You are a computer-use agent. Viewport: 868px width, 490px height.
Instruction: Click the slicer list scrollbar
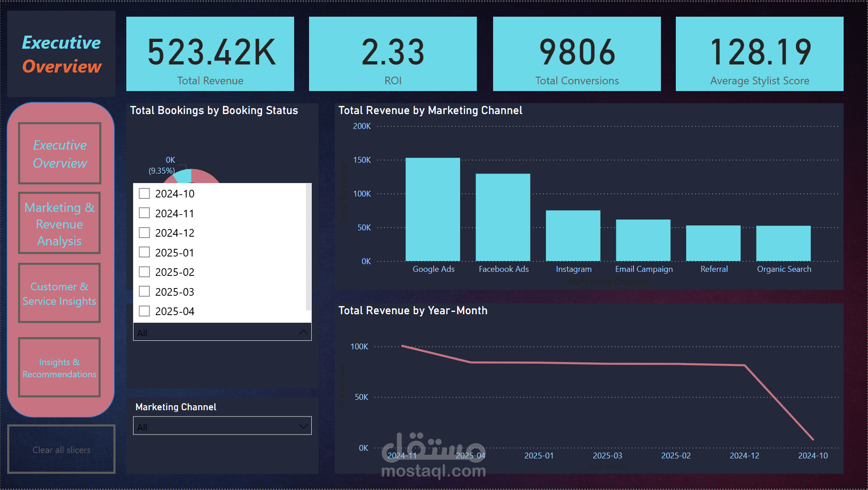pos(309,247)
